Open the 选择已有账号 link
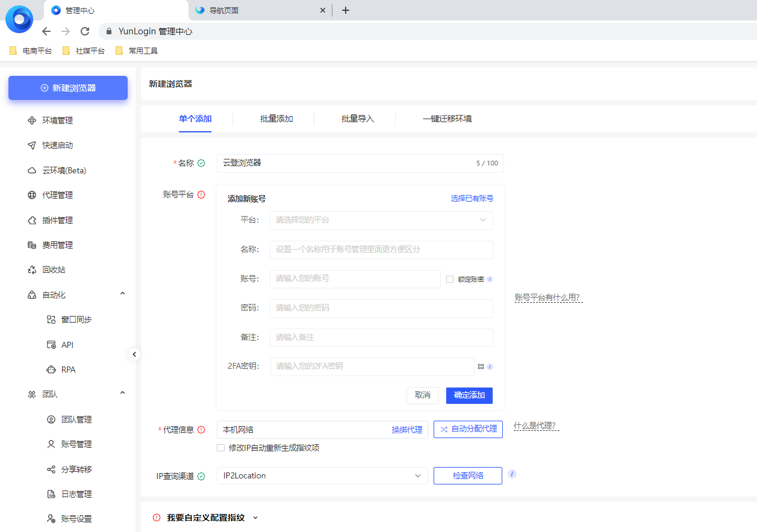 [472, 197]
